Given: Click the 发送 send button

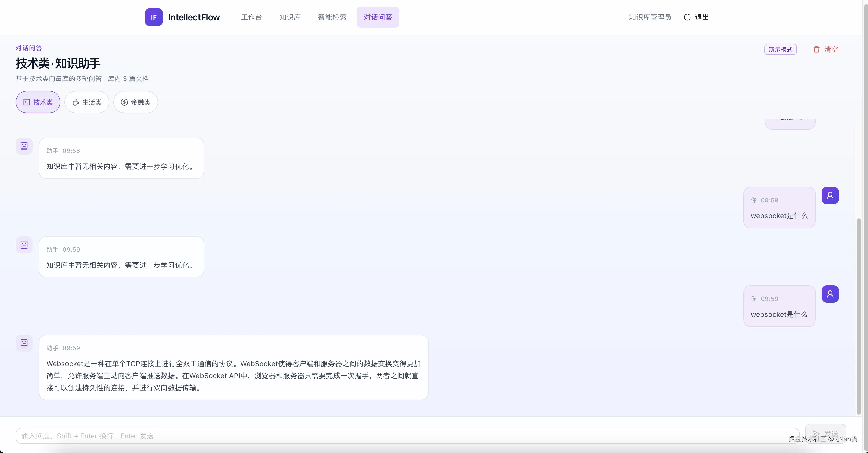Looking at the screenshot, I should tap(825, 434).
